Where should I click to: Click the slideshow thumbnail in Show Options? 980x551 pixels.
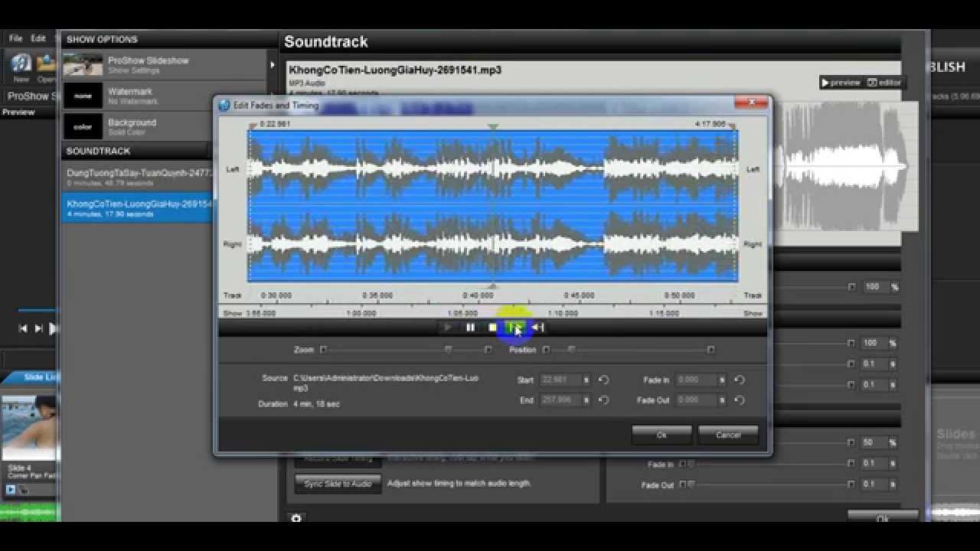click(x=83, y=65)
